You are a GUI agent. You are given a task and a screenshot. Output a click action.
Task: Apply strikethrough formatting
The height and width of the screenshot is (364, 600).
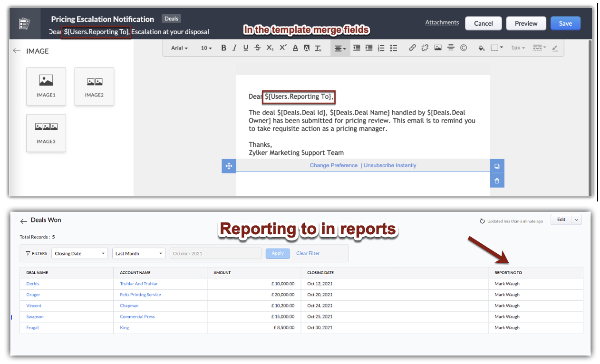tap(258, 48)
